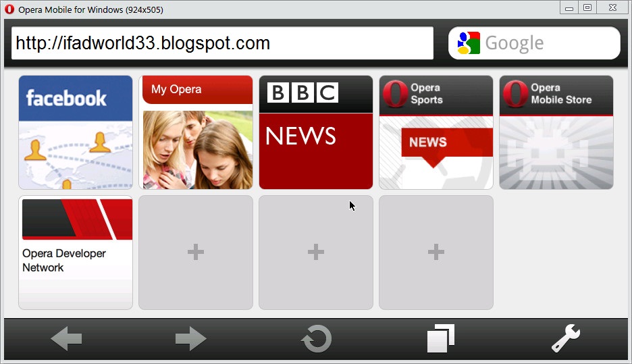This screenshot has height=364, width=632.
Task: Add speed dial in last empty plus slot
Action: click(x=436, y=253)
